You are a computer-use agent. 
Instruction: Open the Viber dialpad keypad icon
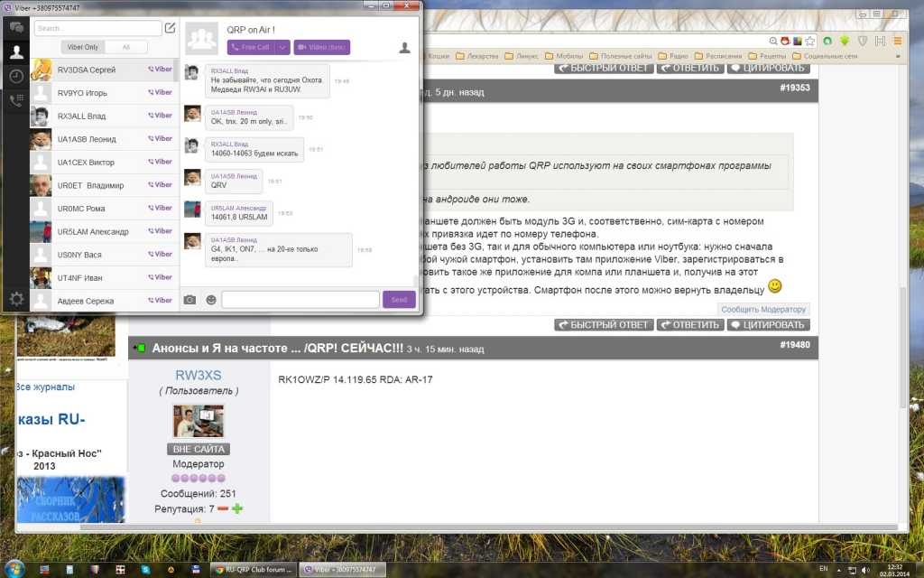pos(16,100)
